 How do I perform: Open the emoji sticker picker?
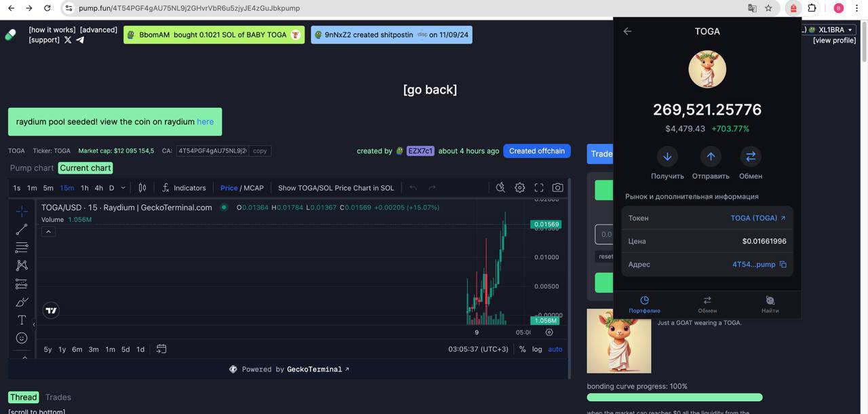(x=22, y=338)
